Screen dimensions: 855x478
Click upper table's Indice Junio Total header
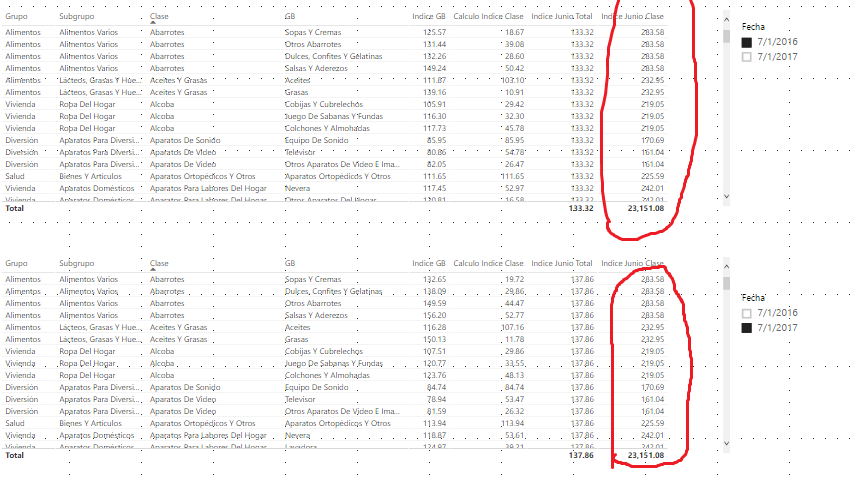(562, 16)
